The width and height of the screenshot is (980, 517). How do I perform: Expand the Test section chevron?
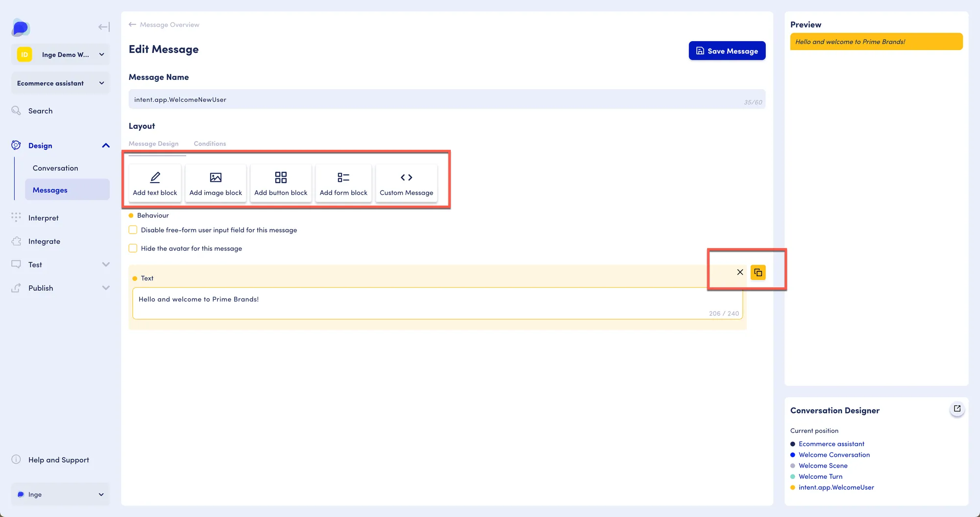pyautogui.click(x=106, y=264)
